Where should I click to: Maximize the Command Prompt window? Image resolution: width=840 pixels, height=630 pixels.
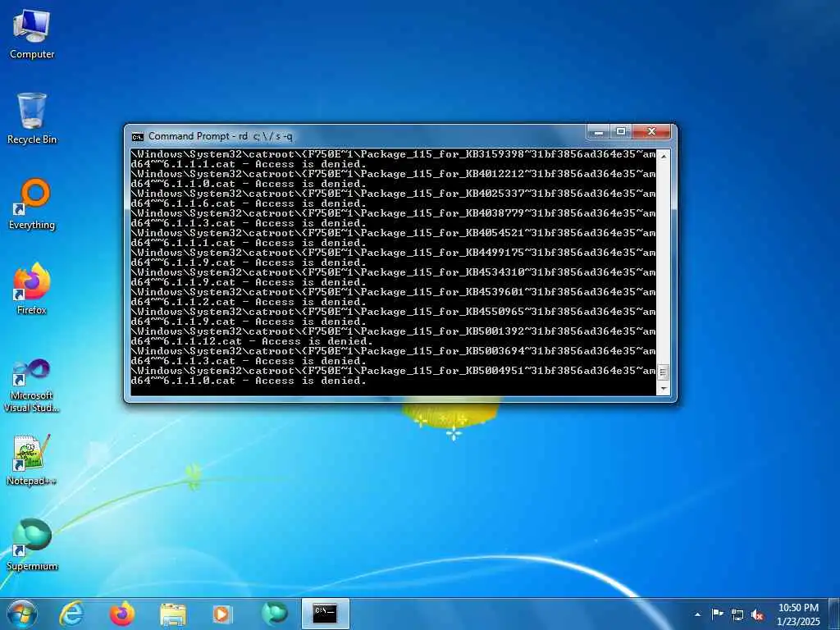click(621, 131)
